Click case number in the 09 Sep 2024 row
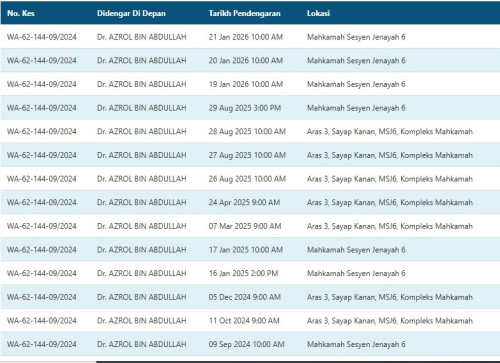The image size is (500, 363). tap(42, 344)
